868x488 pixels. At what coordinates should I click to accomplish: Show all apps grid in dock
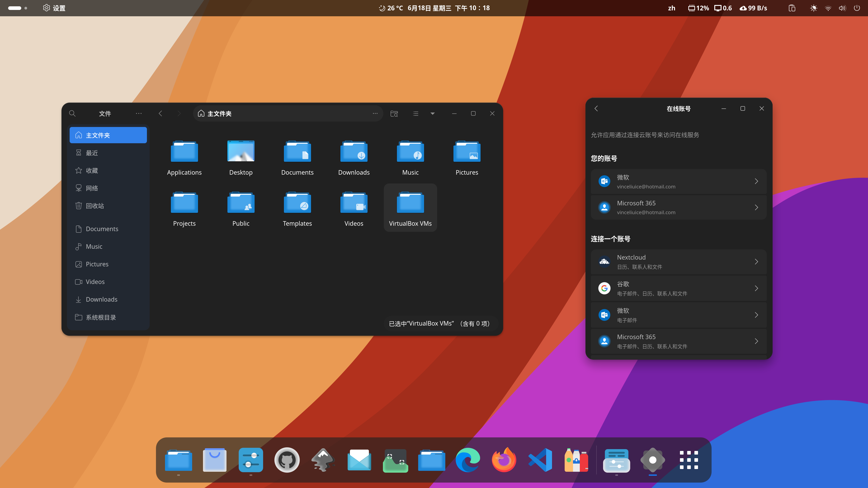click(689, 460)
